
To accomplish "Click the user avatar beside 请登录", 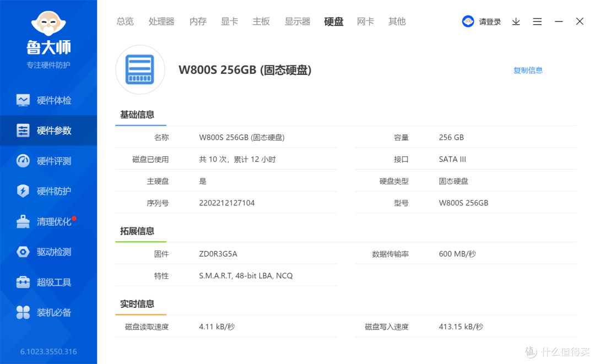I will click(x=468, y=21).
